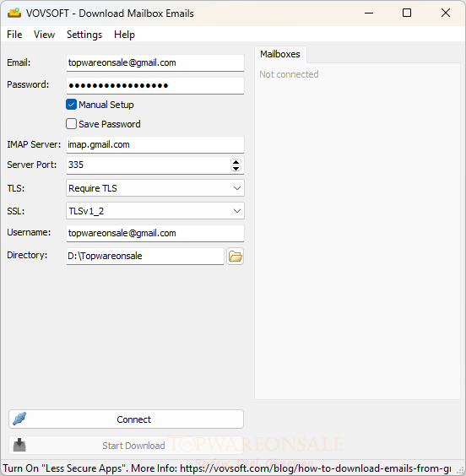Open the View menu

tap(45, 35)
